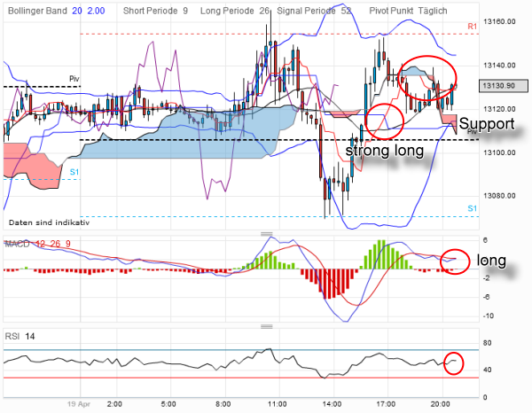The height and width of the screenshot is (413, 532).
Task: Click the 5:00 time axis label
Action: point(168,404)
